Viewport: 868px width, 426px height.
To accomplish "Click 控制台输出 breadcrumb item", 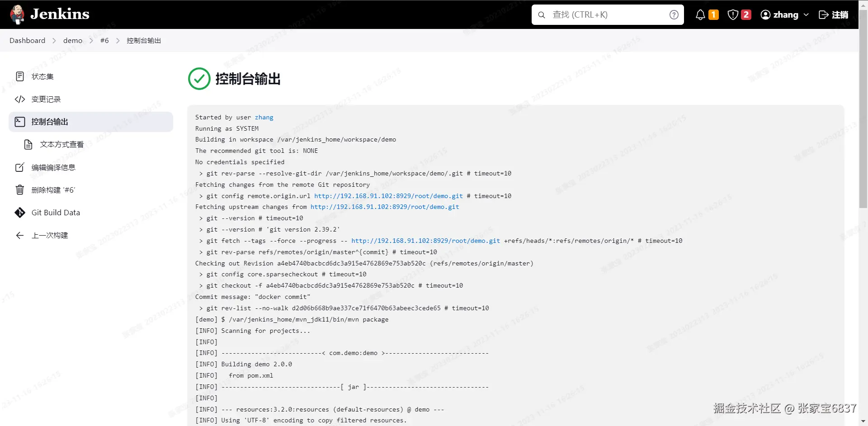I will tap(144, 40).
